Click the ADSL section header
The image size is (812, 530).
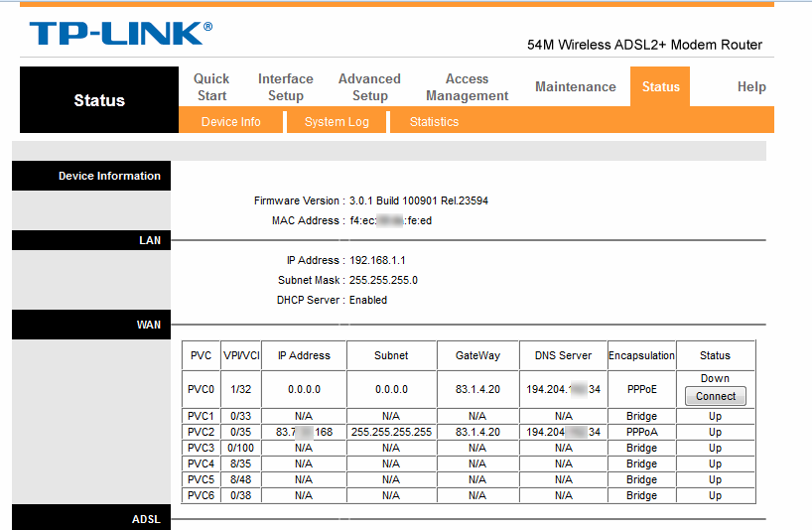[91, 518]
